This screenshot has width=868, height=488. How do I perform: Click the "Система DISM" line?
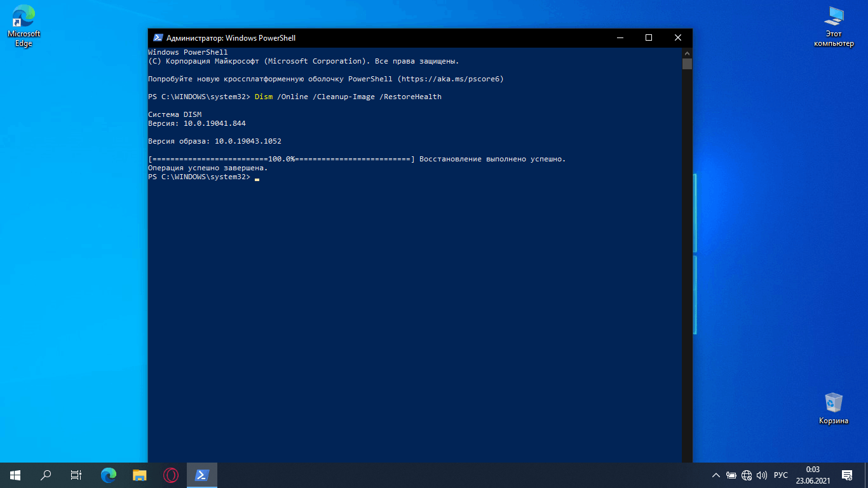pos(175,115)
